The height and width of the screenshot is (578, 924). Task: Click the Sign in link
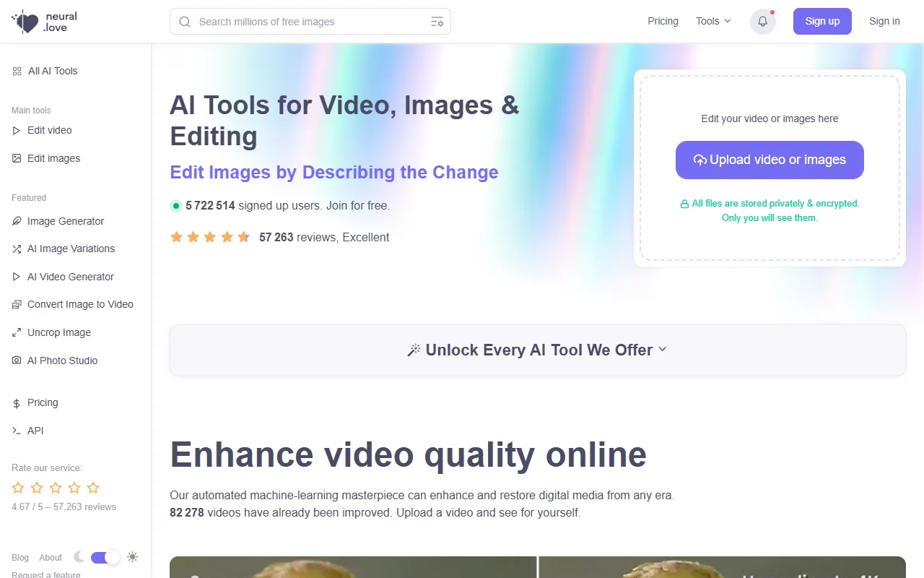pyautogui.click(x=884, y=21)
